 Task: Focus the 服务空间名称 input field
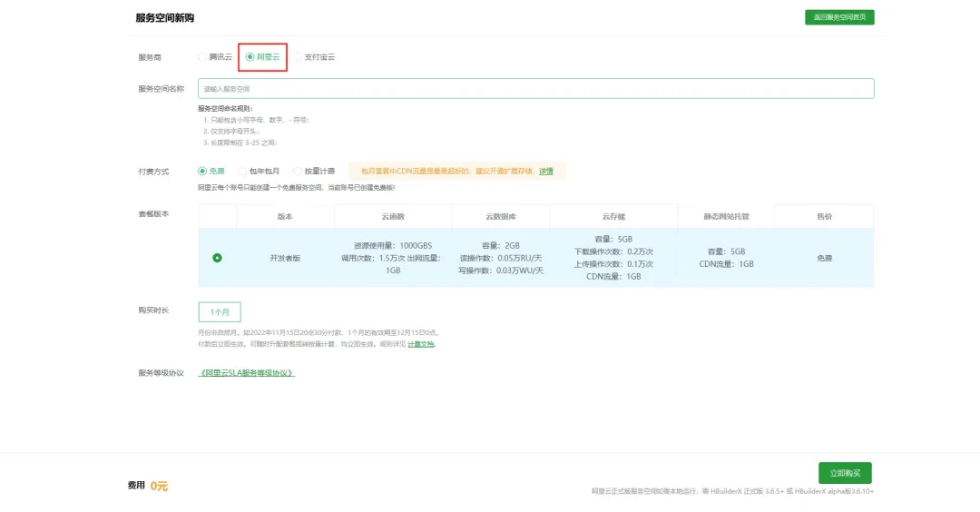[x=535, y=89]
